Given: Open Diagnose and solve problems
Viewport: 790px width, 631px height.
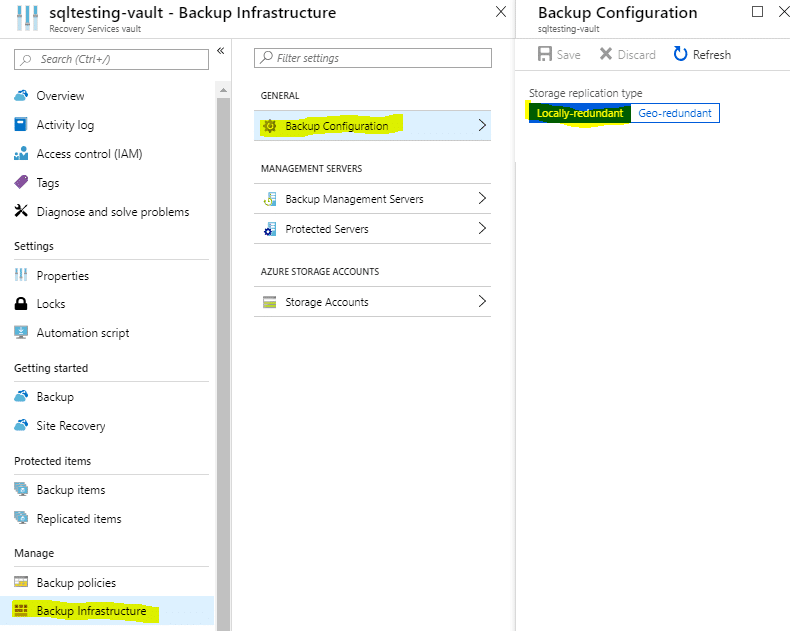Looking at the screenshot, I should pos(111,212).
